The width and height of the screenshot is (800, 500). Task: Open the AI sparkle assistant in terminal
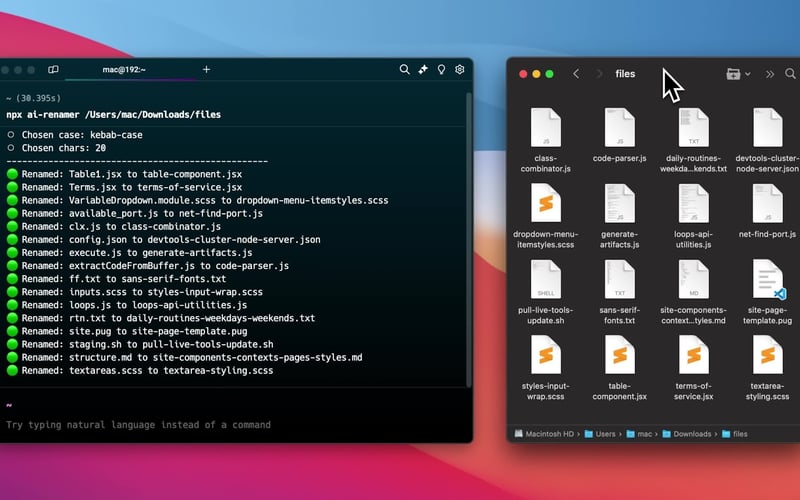423,69
